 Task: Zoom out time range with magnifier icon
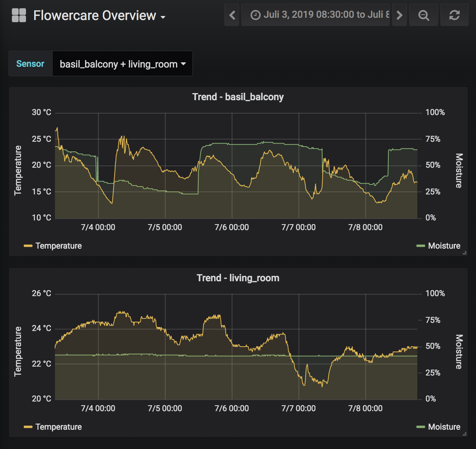pyautogui.click(x=424, y=15)
